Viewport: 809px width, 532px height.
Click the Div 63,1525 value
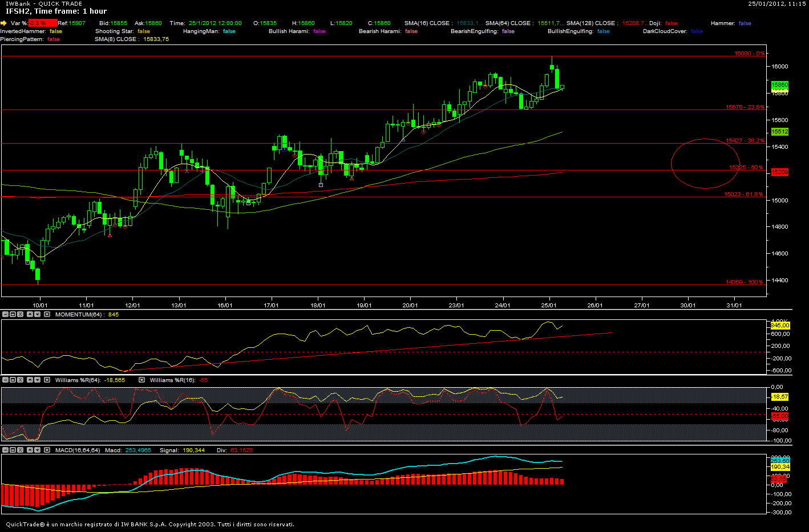pyautogui.click(x=242, y=450)
